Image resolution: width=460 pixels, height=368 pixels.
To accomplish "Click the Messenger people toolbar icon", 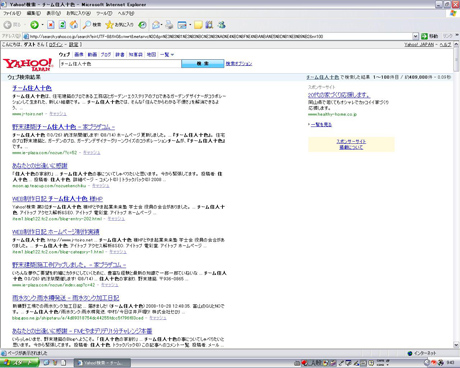I will point(221,25).
